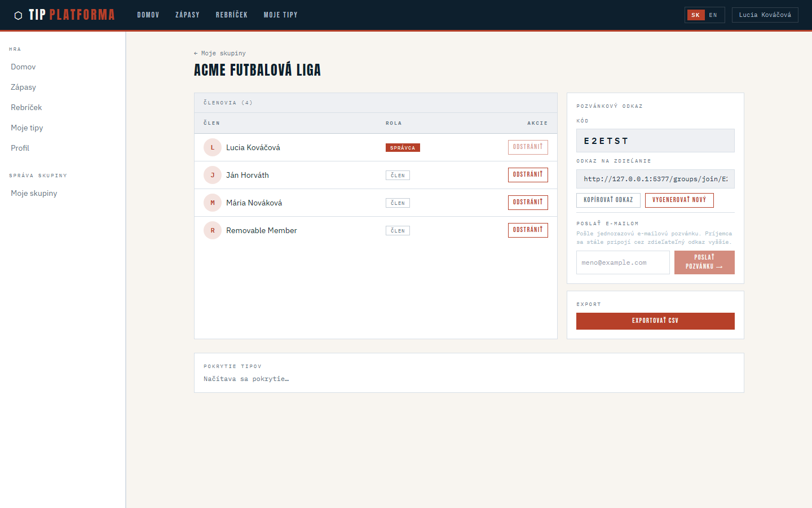Click Ján Horváth's J avatar

click(x=213, y=175)
